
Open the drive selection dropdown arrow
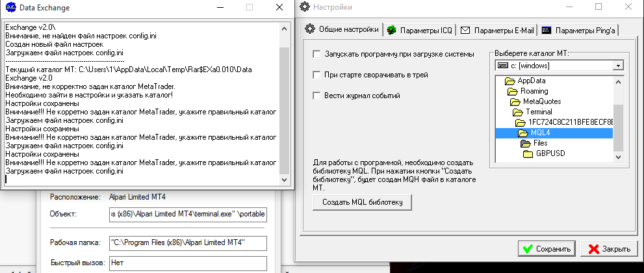tap(617, 65)
